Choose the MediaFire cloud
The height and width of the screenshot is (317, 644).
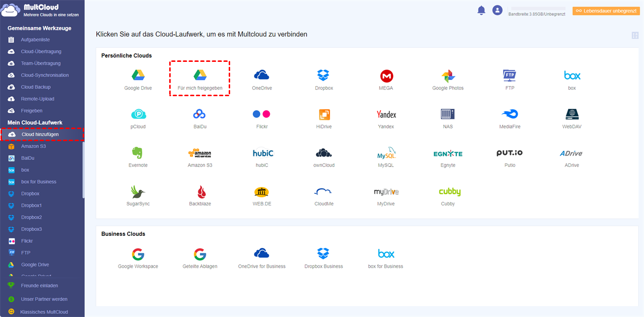point(510,118)
